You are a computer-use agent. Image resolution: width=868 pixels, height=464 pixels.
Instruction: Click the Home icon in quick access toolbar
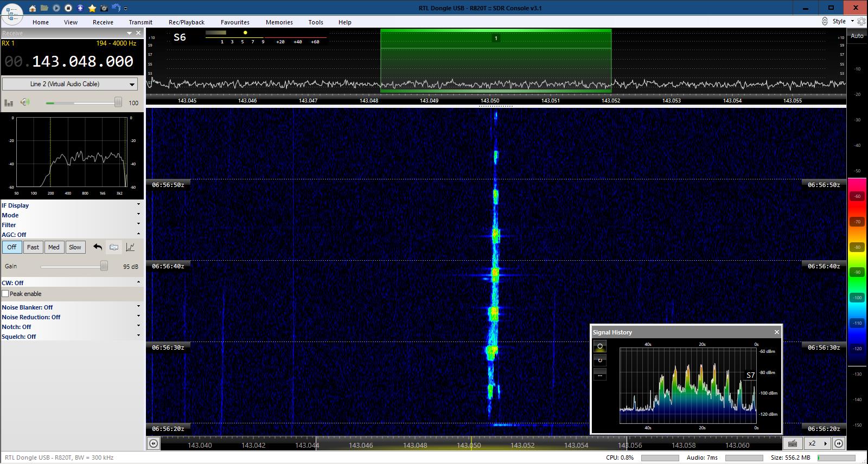pyautogui.click(x=33, y=8)
